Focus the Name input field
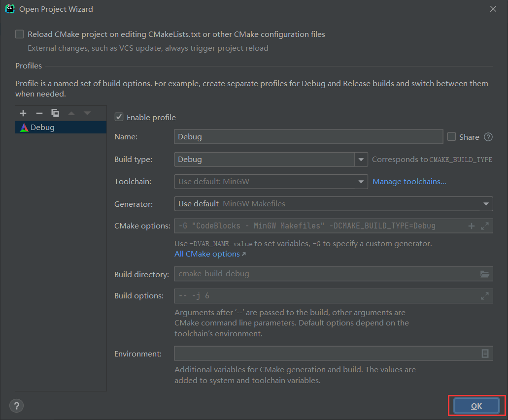This screenshot has width=508, height=420. [308, 137]
